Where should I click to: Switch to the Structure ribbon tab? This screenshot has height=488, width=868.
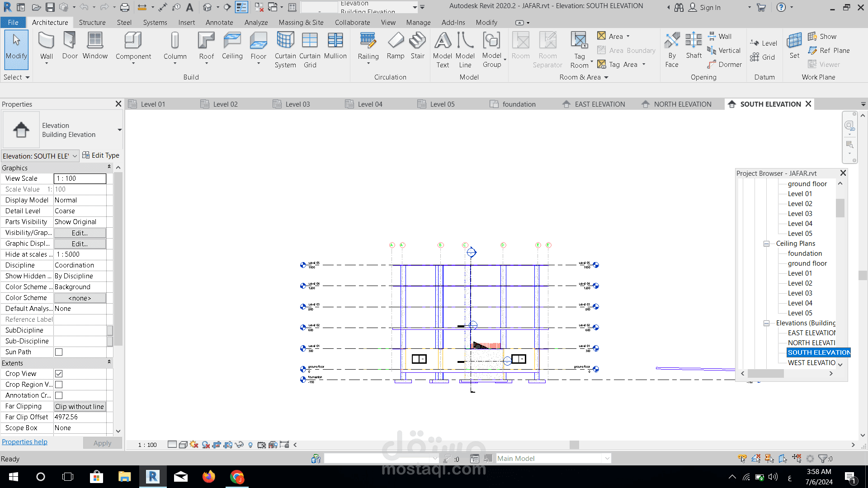92,22
